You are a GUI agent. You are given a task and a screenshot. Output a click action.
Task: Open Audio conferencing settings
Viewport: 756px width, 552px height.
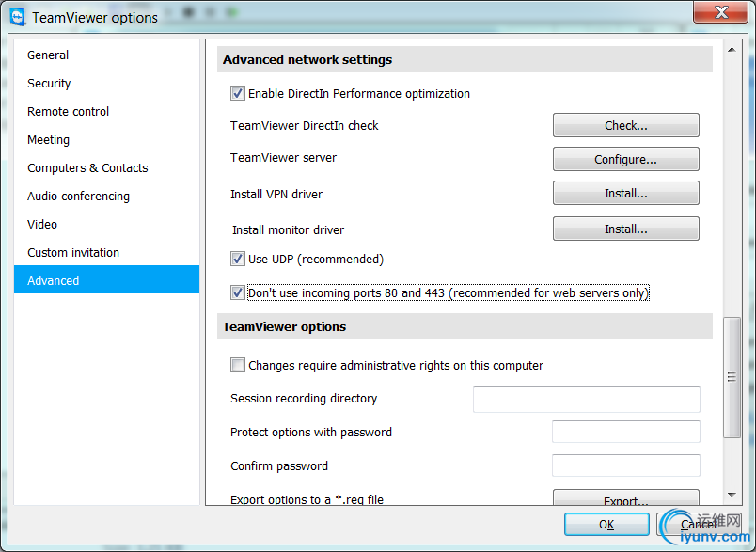click(x=78, y=196)
